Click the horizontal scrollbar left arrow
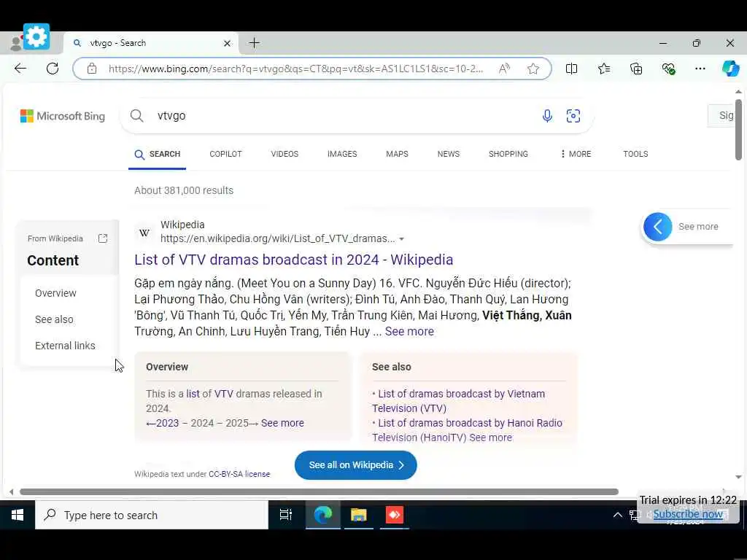The width and height of the screenshot is (747, 560). [12, 491]
